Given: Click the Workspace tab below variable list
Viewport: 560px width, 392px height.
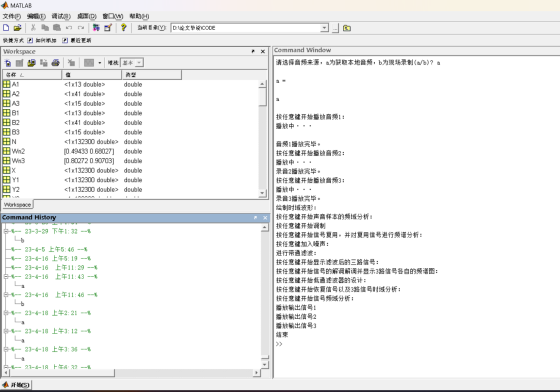Looking at the screenshot, I should (x=18, y=205).
